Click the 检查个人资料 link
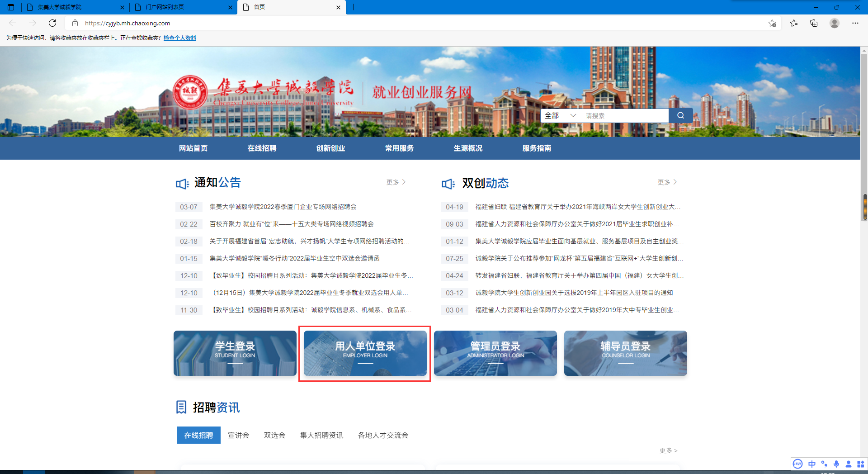Screen dimensions: 868x474 (180, 38)
